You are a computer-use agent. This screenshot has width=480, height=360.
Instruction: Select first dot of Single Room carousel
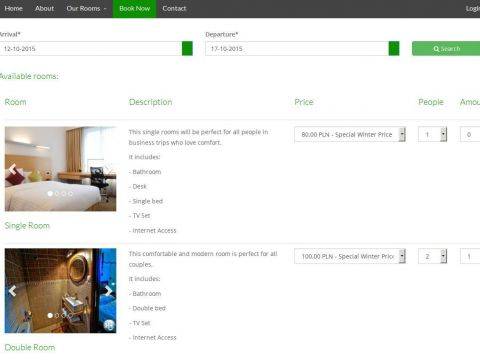click(50, 193)
